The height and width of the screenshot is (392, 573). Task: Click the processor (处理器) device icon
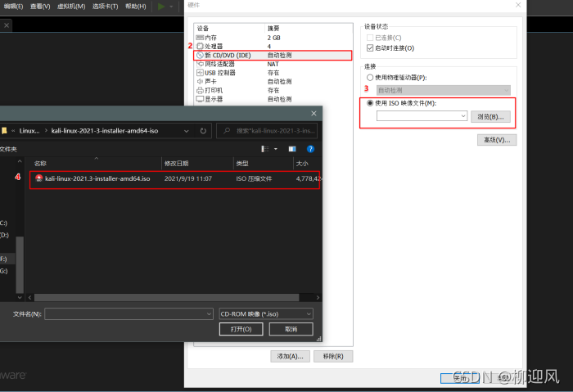click(200, 47)
